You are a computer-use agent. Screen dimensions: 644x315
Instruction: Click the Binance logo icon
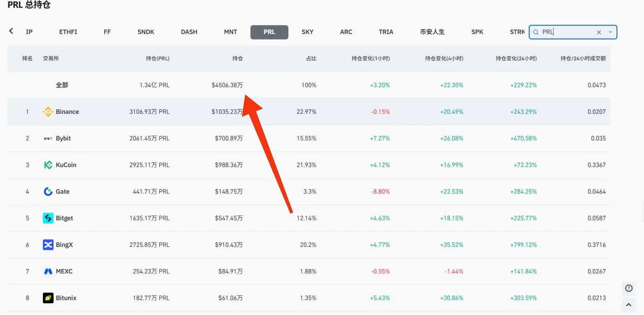pyautogui.click(x=48, y=112)
